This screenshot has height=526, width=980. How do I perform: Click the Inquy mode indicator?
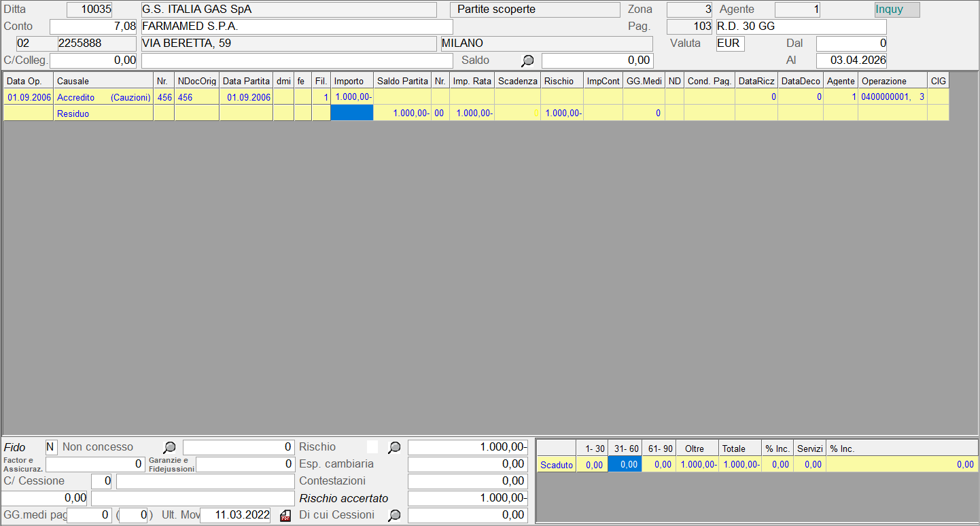[896, 10]
